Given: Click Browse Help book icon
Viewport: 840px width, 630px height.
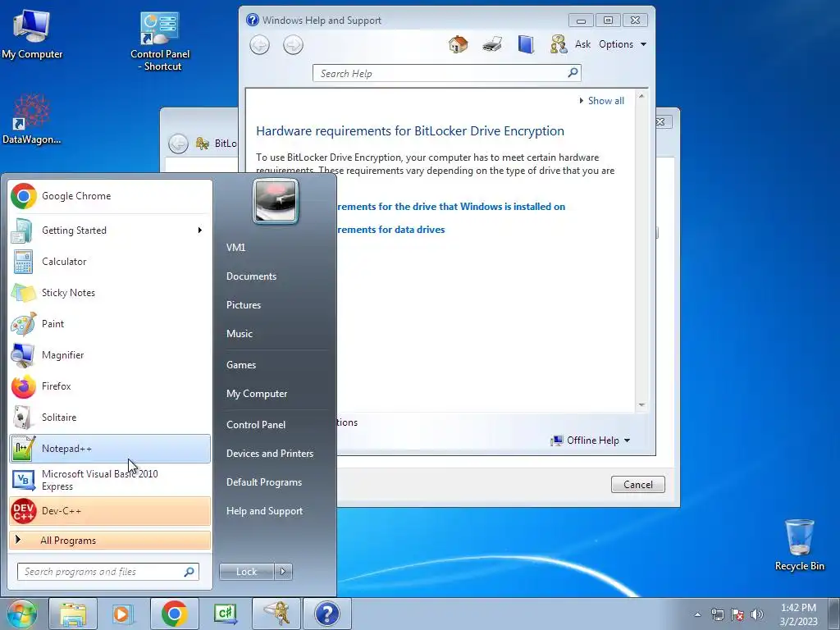Looking at the screenshot, I should pos(526,44).
